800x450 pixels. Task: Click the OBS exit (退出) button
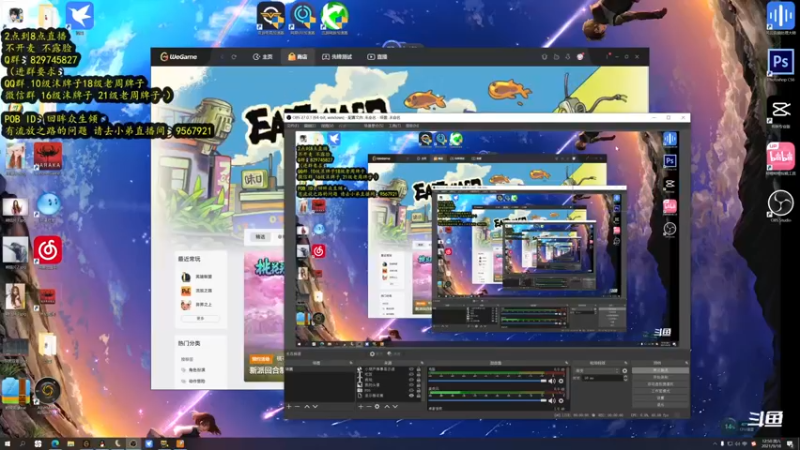[660, 405]
